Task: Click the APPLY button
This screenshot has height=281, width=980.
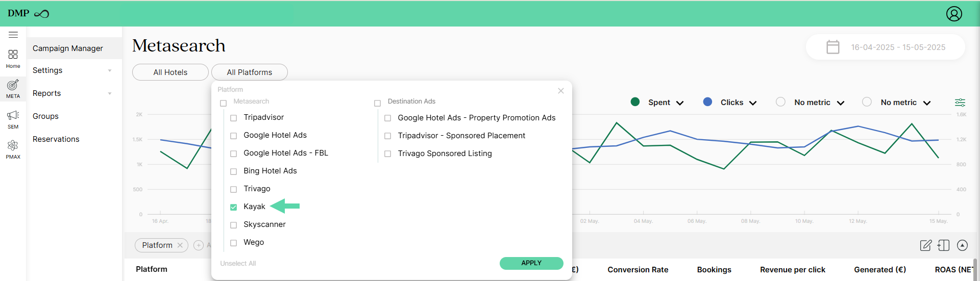Action: (x=531, y=263)
